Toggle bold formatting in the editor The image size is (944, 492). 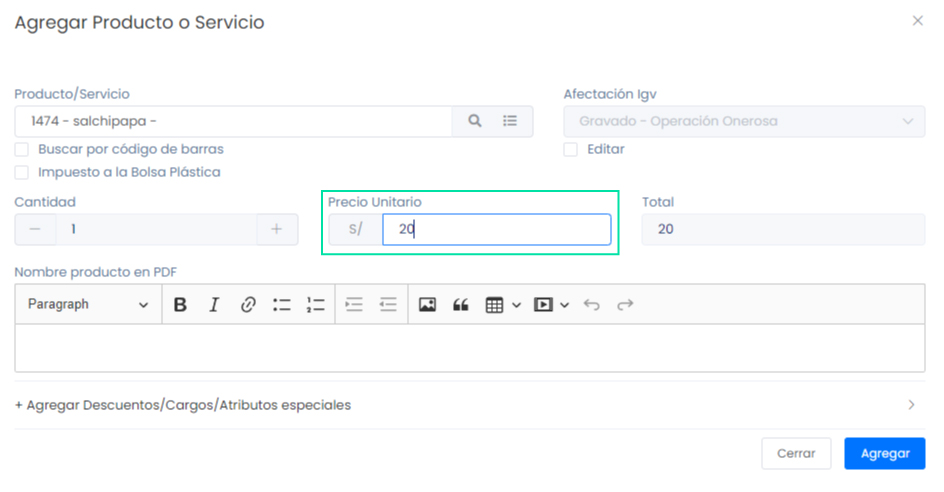[180, 305]
